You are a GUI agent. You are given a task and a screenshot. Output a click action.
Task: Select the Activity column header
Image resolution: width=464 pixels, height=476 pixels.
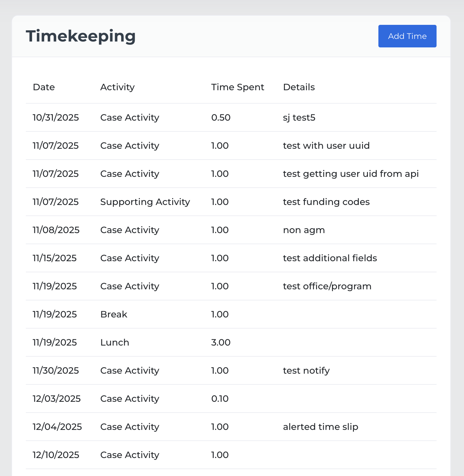[x=117, y=87]
